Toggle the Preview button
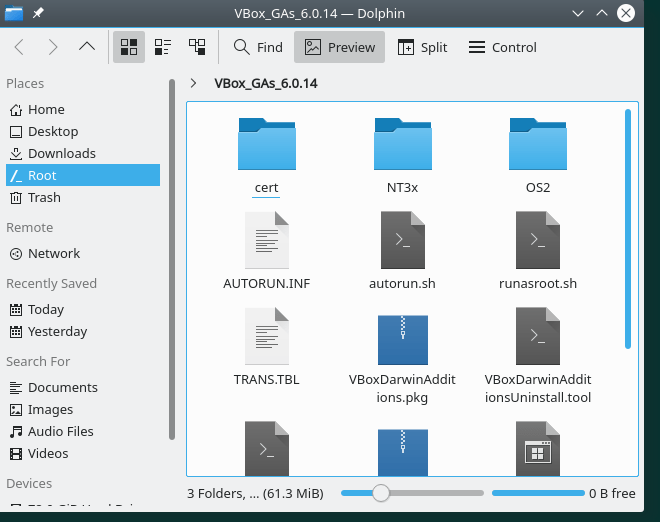The image size is (660, 522). pos(339,47)
